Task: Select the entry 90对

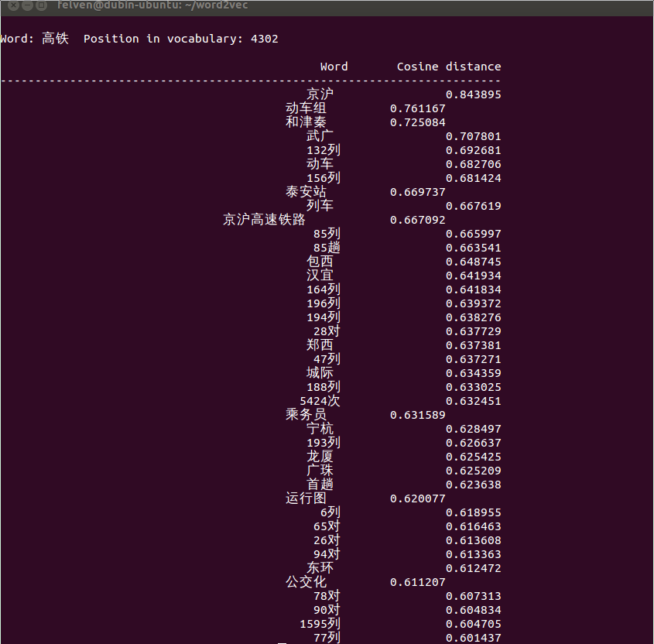Action: click(x=327, y=610)
